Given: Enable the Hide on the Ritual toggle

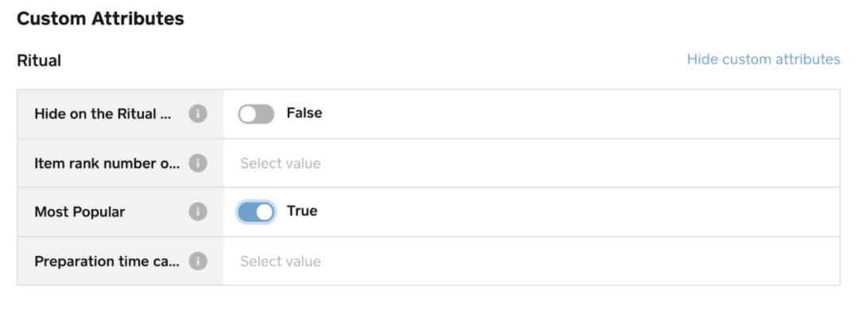Looking at the screenshot, I should (256, 114).
